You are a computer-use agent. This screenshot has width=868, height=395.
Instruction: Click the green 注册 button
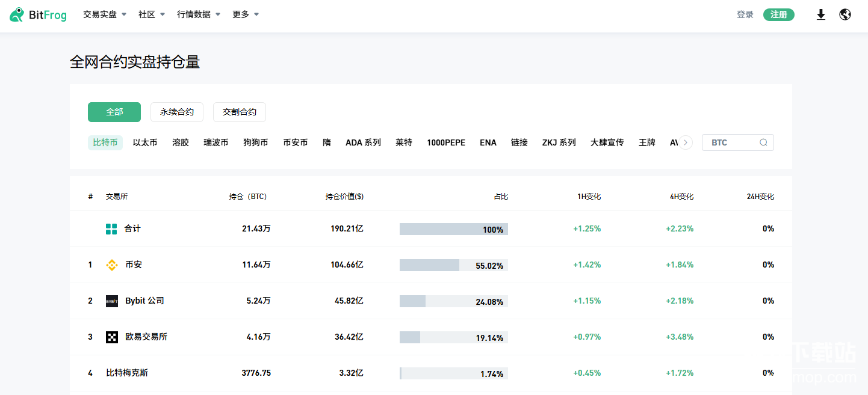point(778,14)
